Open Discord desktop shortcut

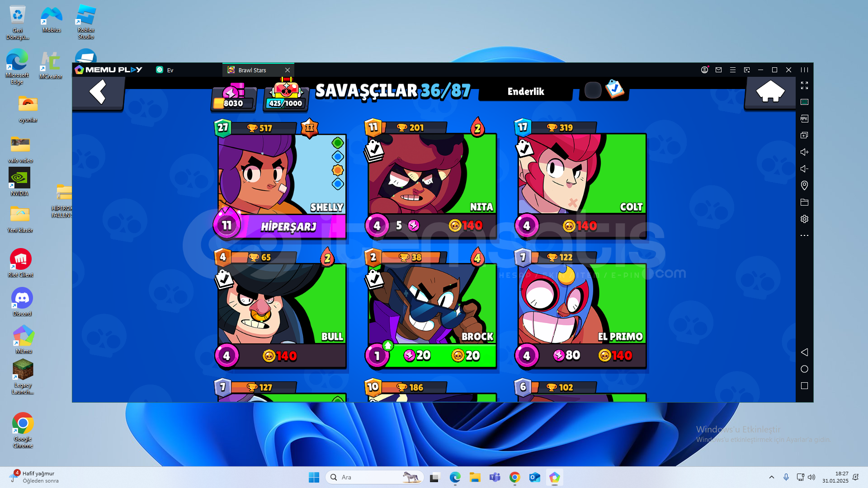pos(22,302)
